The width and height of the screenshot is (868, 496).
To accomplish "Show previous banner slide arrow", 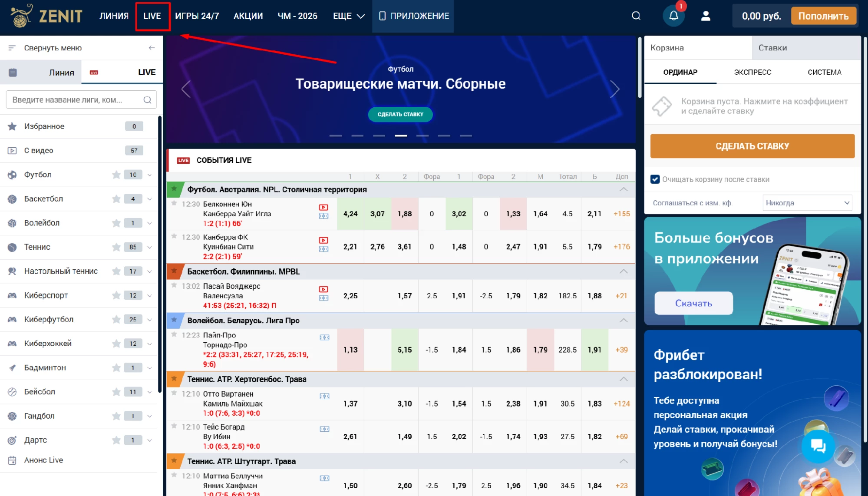I will 186,89.
